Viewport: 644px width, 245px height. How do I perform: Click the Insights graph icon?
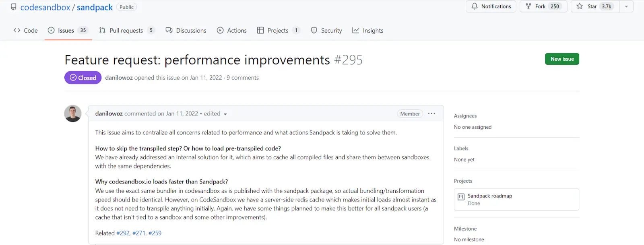(356, 30)
